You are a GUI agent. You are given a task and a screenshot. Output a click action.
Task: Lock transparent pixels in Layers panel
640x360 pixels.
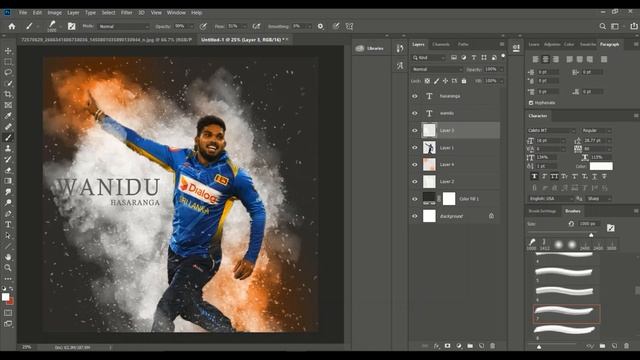(x=427, y=81)
